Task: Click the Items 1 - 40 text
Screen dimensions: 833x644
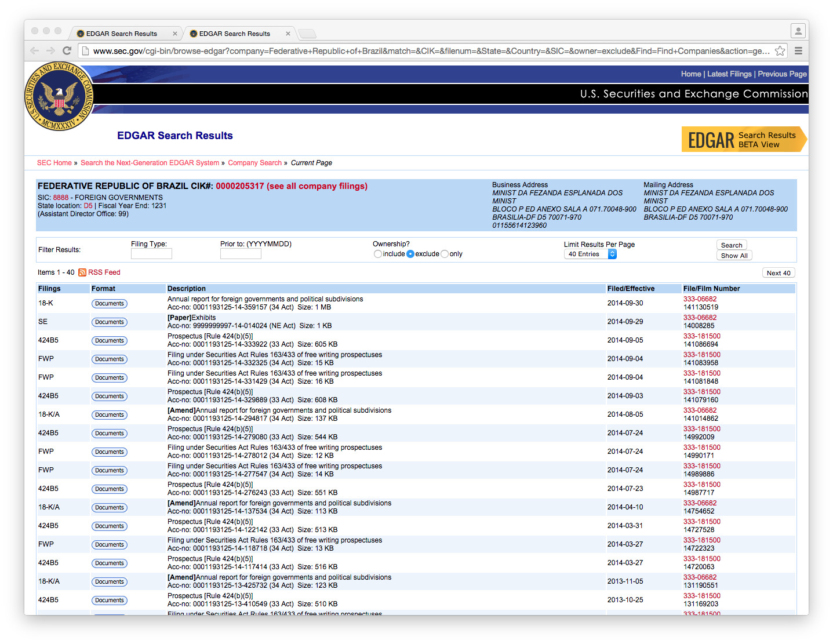Action: point(56,272)
